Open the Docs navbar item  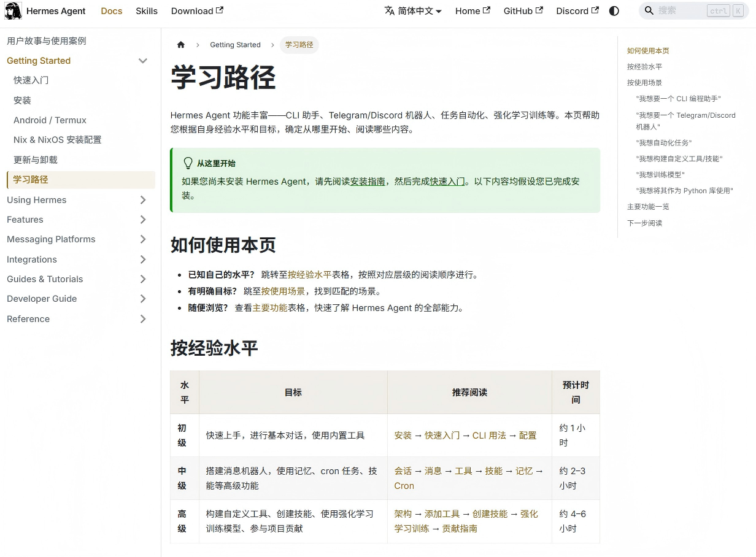112,11
